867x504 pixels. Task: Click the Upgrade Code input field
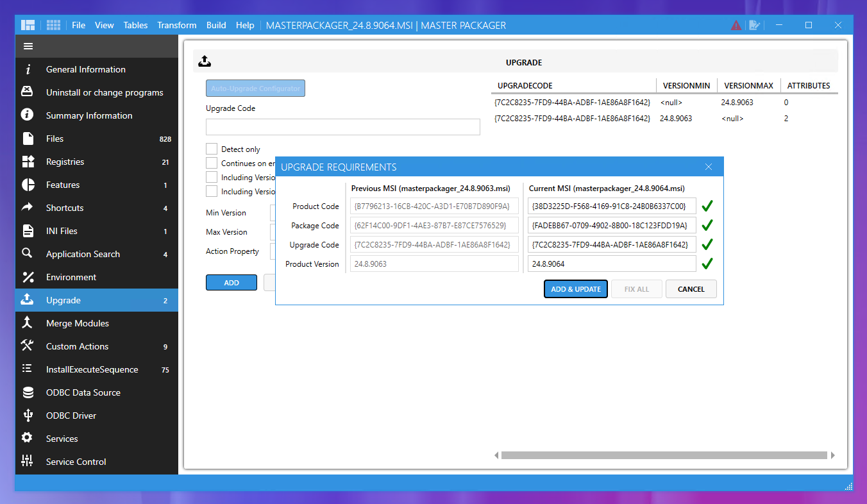pyautogui.click(x=343, y=127)
